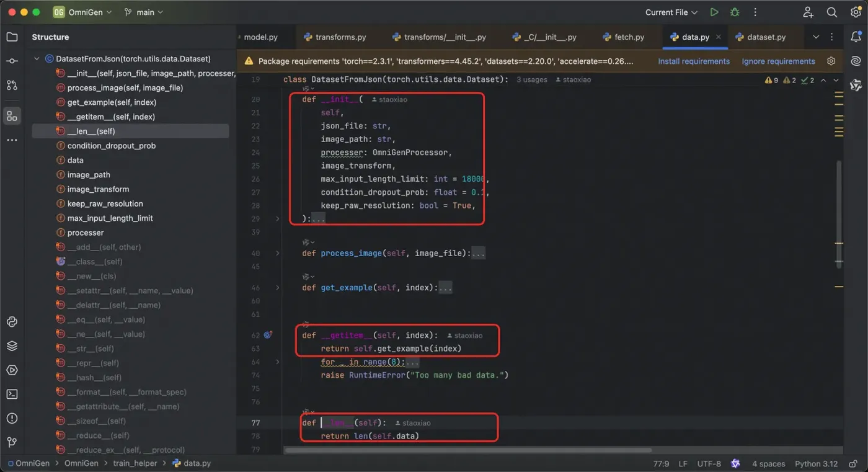Open the More tool windows ellipsis

coord(12,140)
